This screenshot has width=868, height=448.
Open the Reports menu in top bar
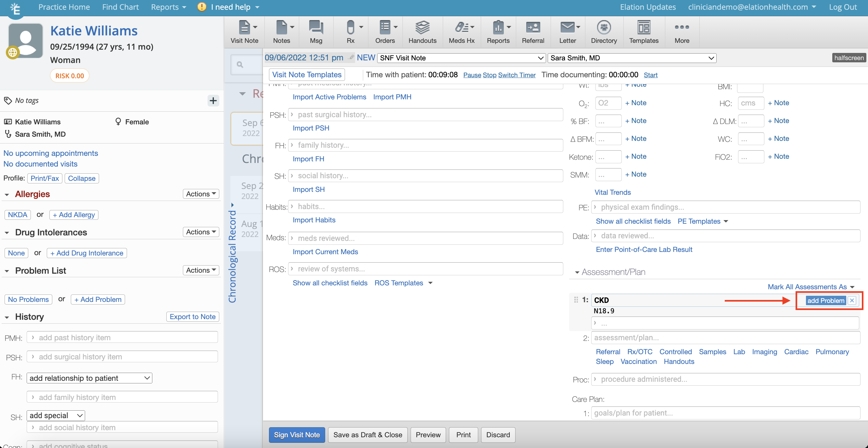point(168,7)
